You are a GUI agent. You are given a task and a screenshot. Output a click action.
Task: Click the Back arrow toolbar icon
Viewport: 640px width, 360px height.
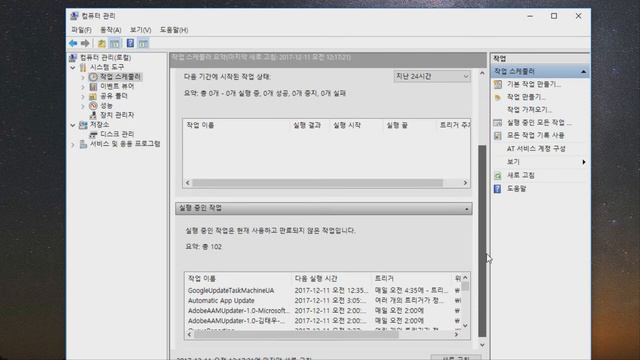click(73, 43)
